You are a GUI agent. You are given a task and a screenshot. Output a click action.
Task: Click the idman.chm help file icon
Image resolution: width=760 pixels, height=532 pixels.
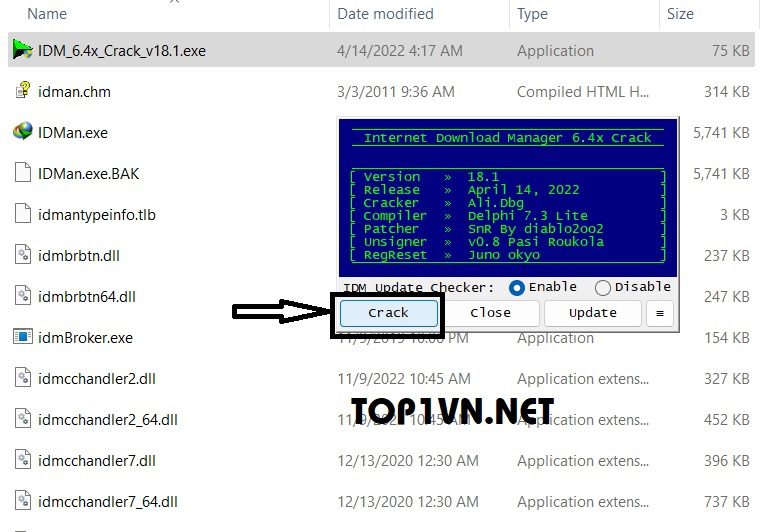23,91
